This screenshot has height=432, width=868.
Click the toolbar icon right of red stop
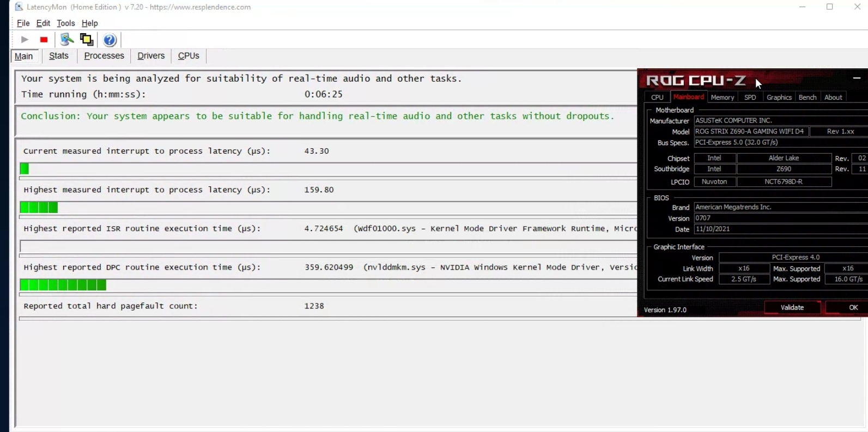(67, 39)
